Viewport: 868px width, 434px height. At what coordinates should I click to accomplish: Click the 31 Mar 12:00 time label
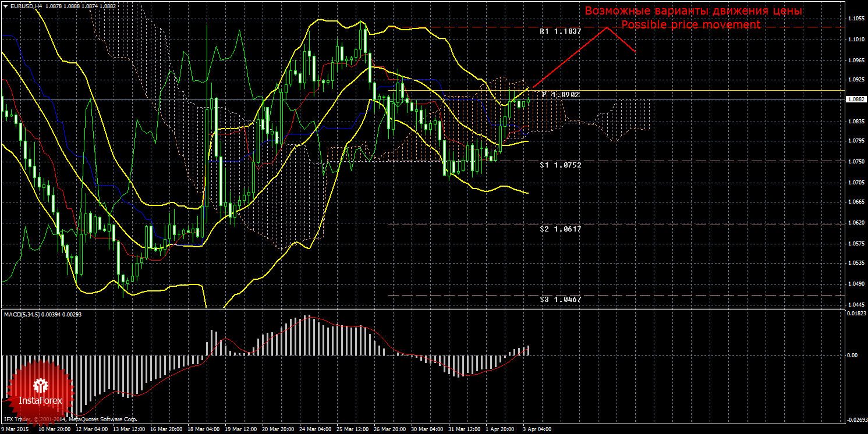pos(465,429)
